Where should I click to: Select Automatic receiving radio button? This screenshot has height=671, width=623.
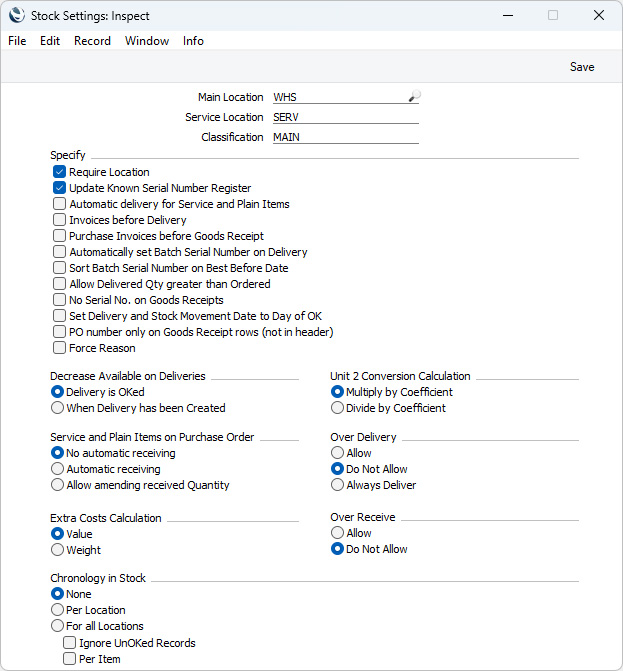pyautogui.click(x=57, y=469)
